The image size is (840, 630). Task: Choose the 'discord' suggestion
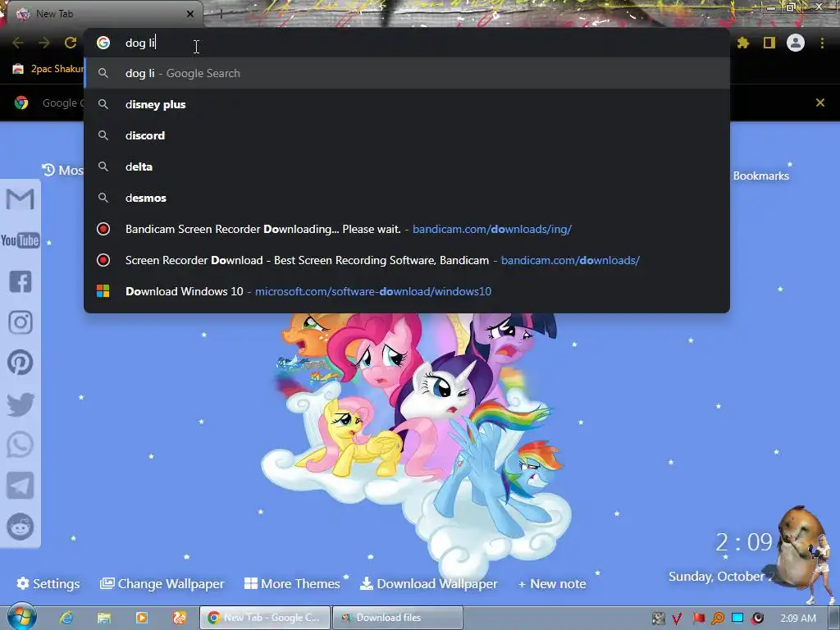coord(407,135)
